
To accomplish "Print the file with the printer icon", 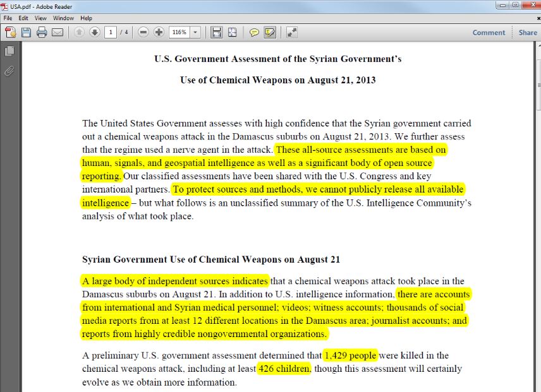I will [x=42, y=32].
